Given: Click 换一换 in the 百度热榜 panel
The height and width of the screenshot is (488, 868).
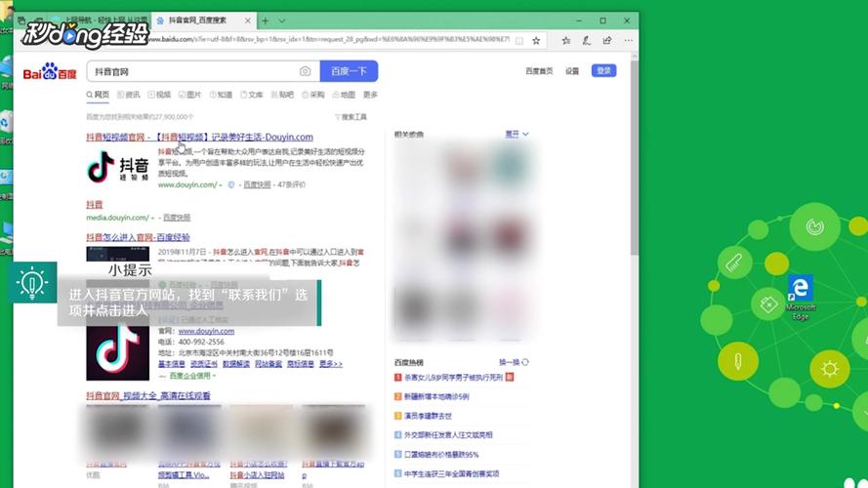Looking at the screenshot, I should pyautogui.click(x=510, y=362).
